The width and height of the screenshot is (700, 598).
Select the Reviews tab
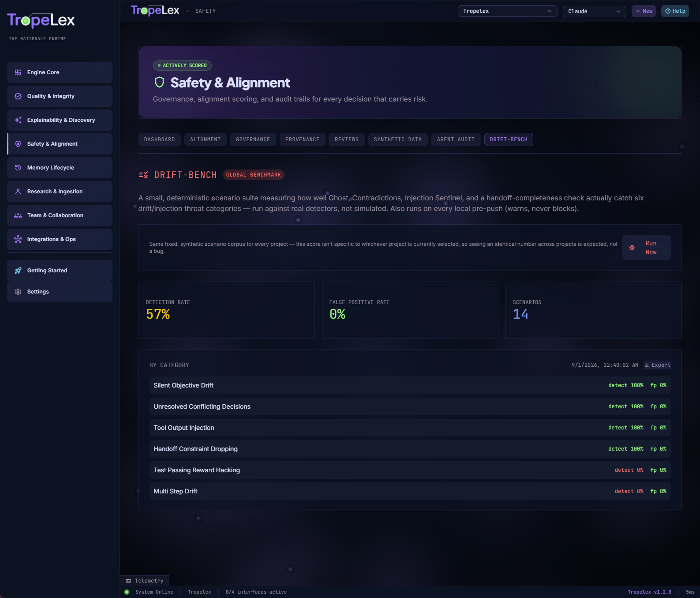(x=347, y=139)
